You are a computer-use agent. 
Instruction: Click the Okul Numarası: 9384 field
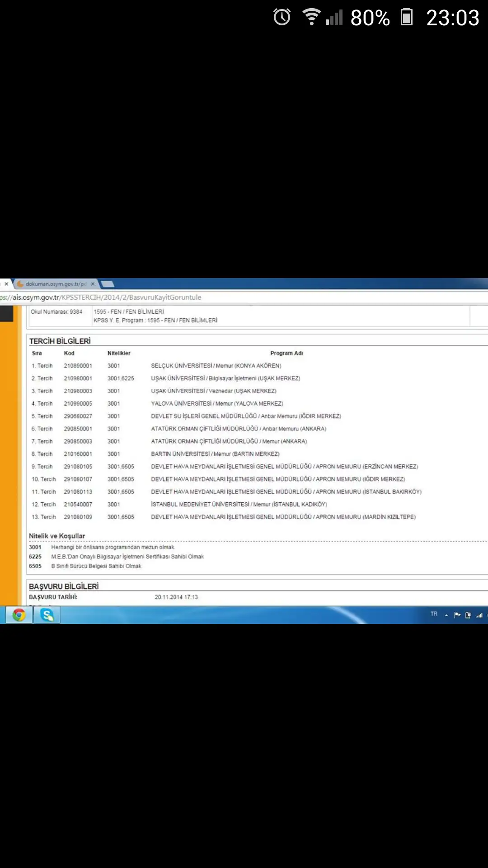(56, 312)
